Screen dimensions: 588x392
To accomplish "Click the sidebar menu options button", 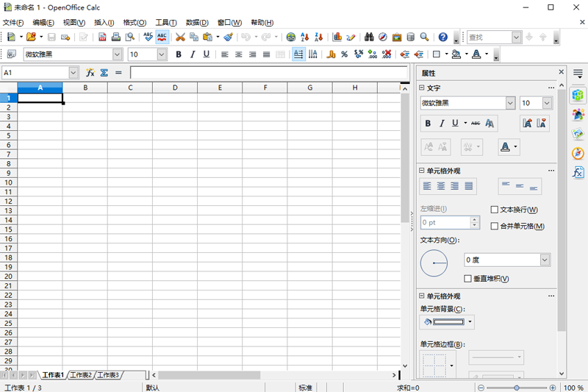I will [x=578, y=74].
